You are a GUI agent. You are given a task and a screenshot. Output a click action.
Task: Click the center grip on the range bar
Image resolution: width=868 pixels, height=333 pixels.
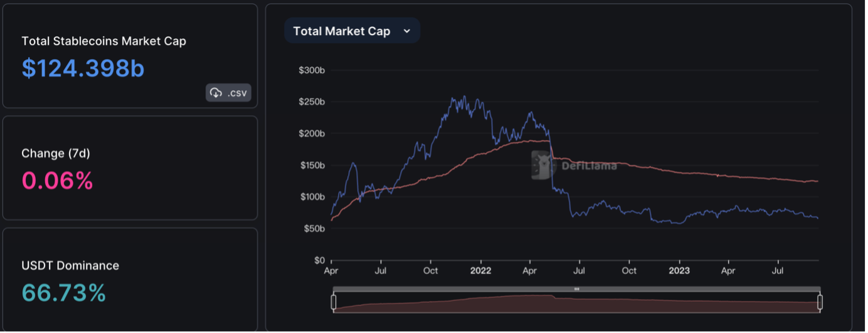[576, 288]
